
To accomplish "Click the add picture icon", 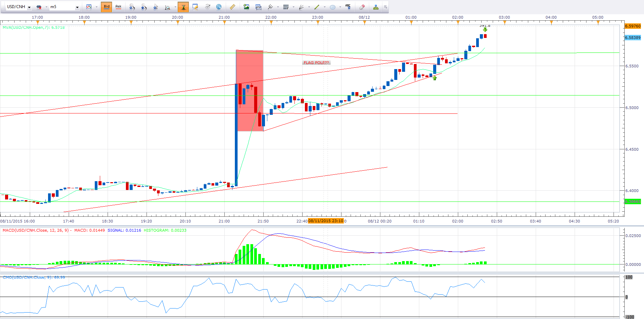I will pos(246,7).
